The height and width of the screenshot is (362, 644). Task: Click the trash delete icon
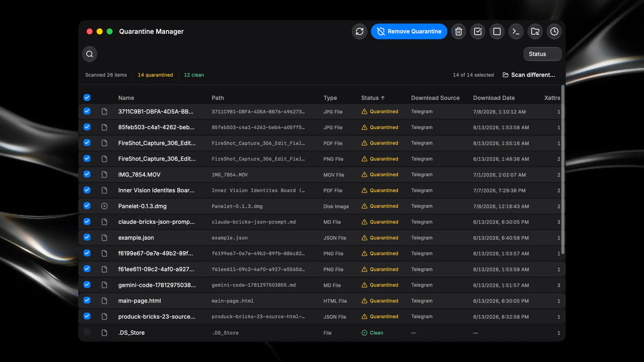458,32
